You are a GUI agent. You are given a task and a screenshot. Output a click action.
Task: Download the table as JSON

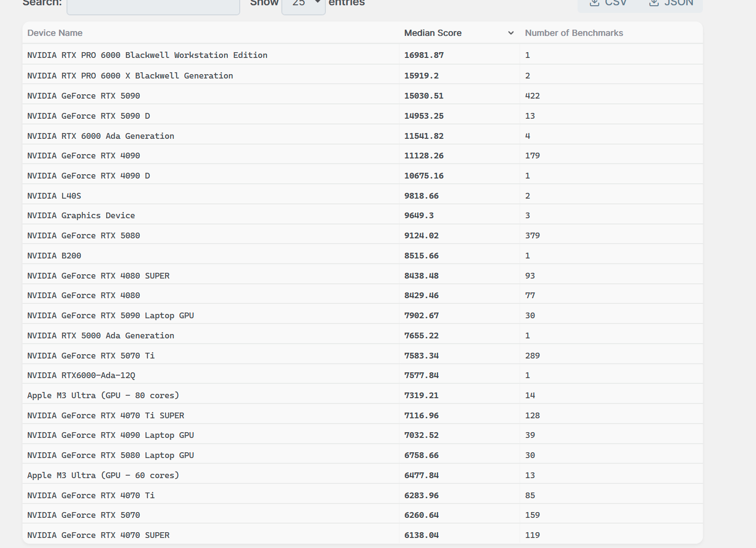[671, 4]
